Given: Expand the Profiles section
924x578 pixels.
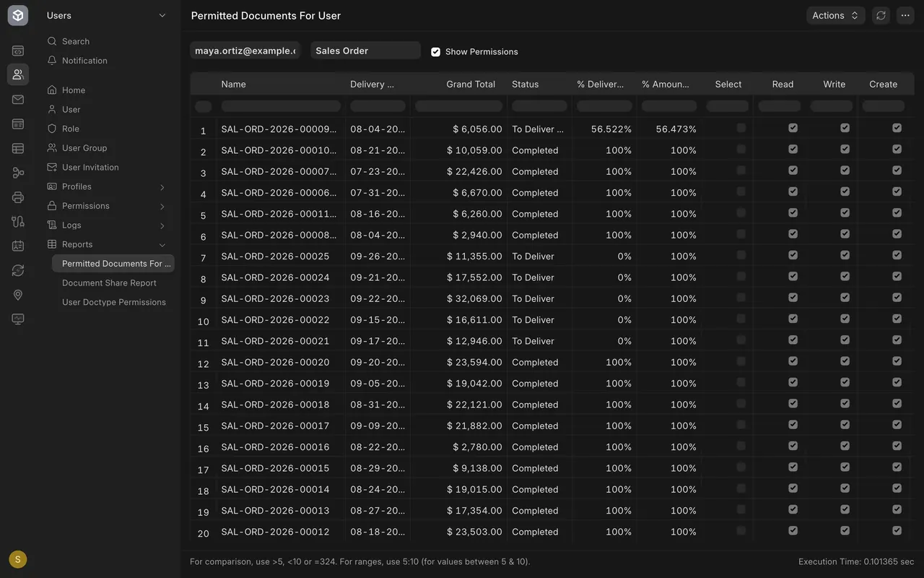Looking at the screenshot, I should [x=108, y=186].
